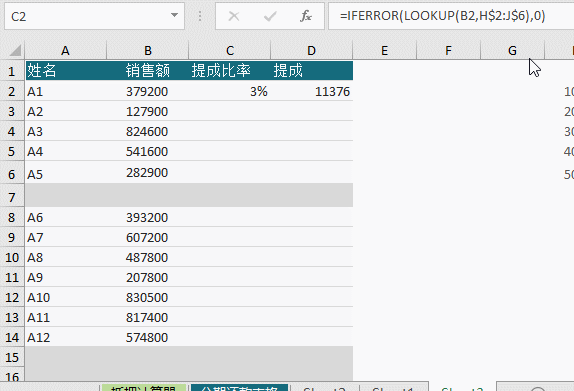Select row 10 header
The image size is (574, 391).
point(12,257)
